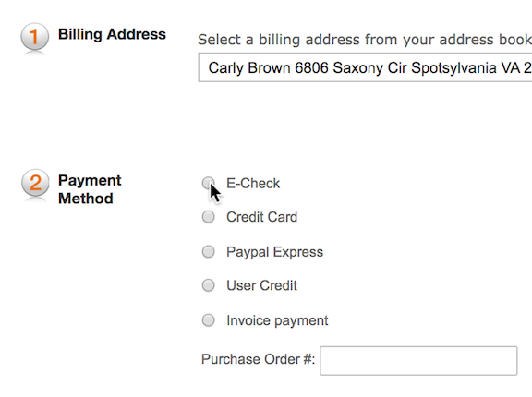
Task: Click the E-Check label text
Action: (x=253, y=184)
